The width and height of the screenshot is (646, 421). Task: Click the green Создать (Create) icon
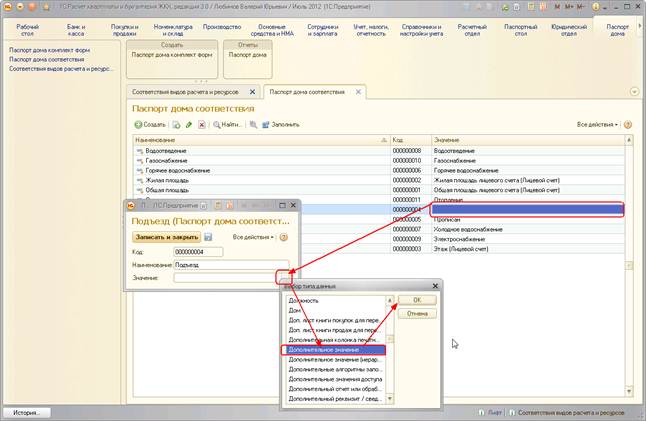click(x=139, y=124)
